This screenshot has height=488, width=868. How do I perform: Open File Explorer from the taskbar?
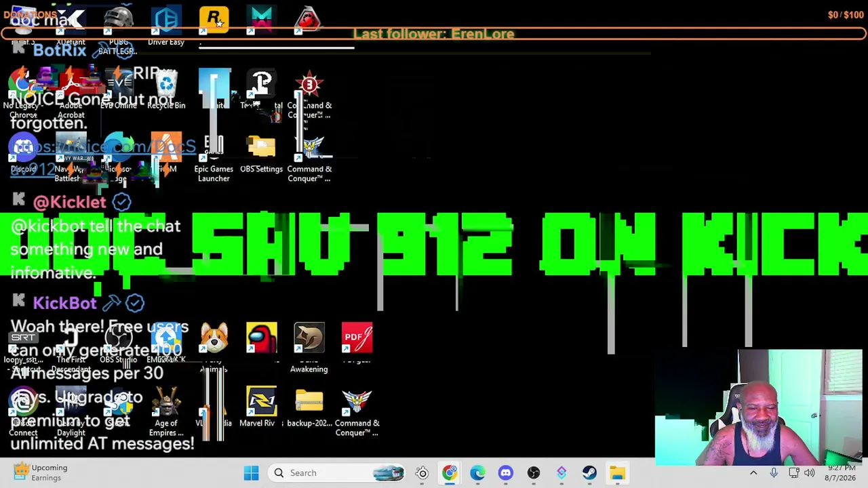point(616,473)
